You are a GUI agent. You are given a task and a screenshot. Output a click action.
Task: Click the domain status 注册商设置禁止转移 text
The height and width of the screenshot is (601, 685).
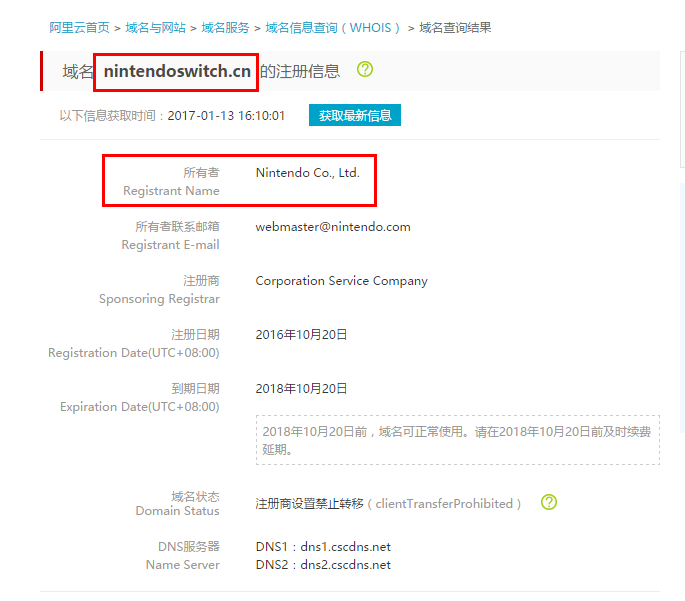coord(309,504)
